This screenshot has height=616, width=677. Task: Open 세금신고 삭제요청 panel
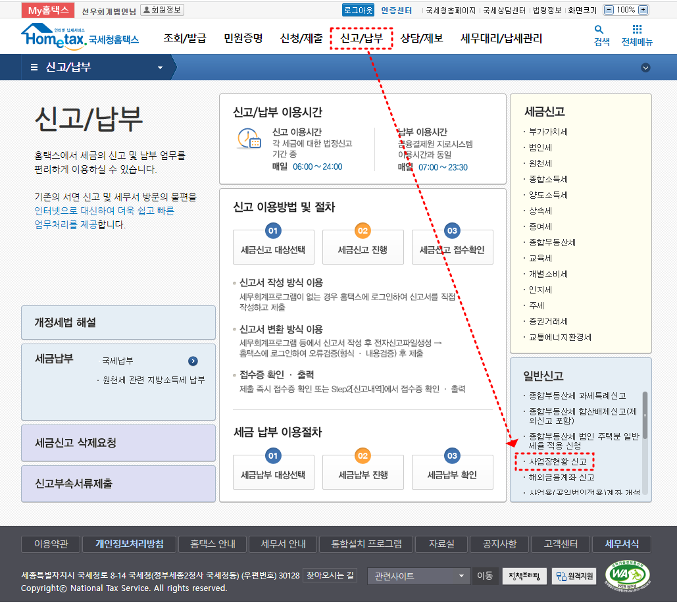click(x=118, y=443)
